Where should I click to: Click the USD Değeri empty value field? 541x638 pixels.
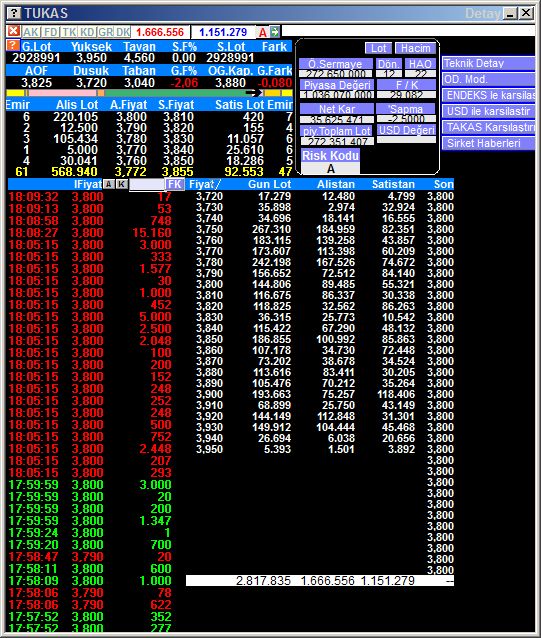click(406, 140)
